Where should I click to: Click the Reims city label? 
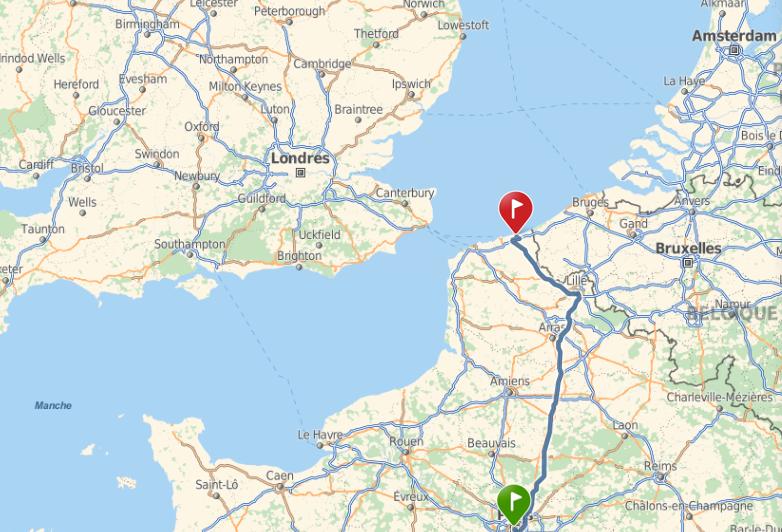click(x=660, y=466)
